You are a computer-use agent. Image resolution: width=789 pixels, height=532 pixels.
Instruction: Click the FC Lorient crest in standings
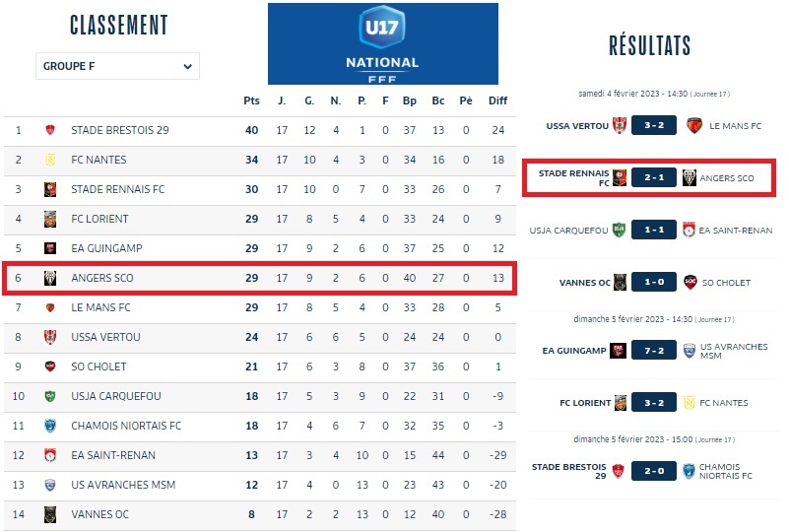50,219
